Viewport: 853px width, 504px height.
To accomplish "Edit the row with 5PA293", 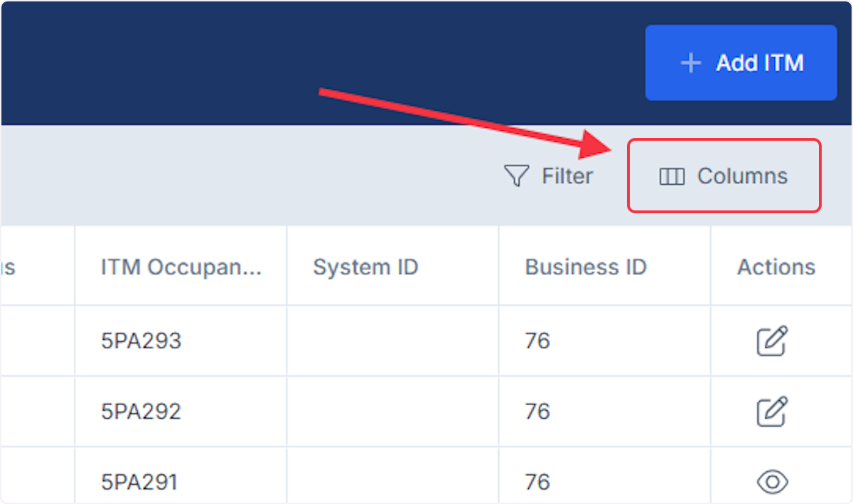I will click(x=772, y=341).
